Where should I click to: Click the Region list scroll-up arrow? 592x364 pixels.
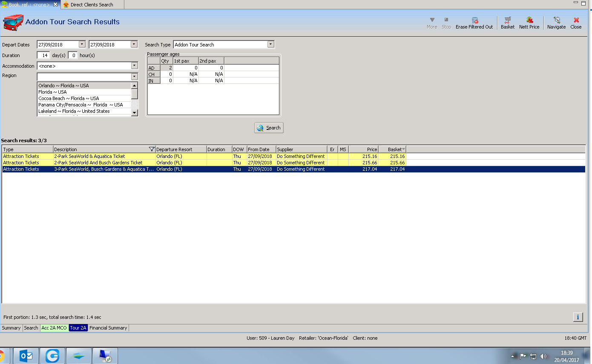[135, 86]
